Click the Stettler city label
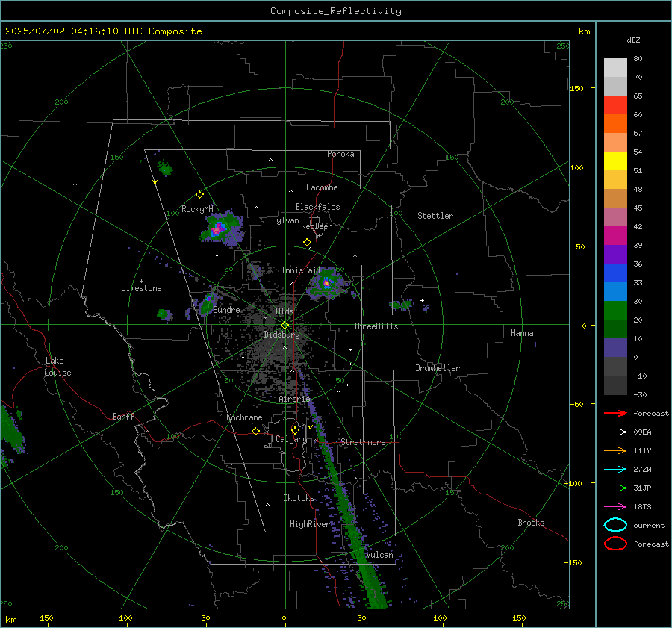Screen dimensions: 672x628 [x=435, y=216]
